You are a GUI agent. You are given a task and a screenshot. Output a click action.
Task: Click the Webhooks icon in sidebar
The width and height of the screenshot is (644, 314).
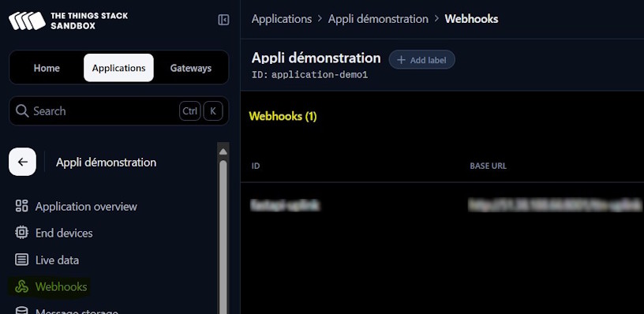coord(21,286)
